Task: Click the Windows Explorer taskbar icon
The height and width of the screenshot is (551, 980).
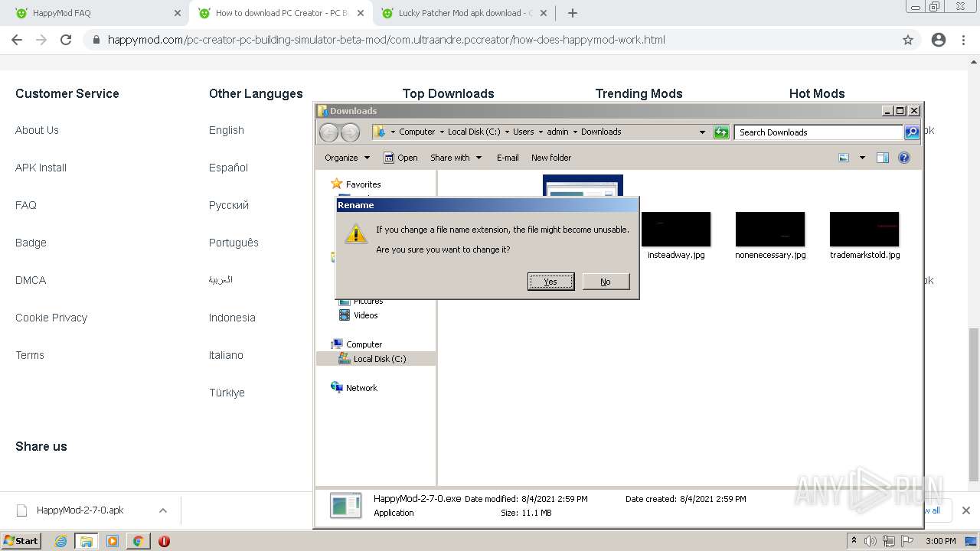Action: 87,541
